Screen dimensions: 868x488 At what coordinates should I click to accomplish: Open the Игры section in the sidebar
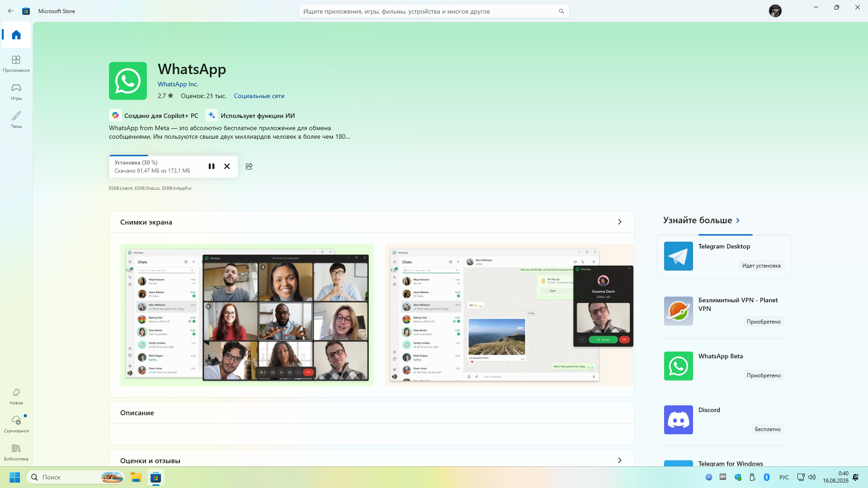coord(16,91)
